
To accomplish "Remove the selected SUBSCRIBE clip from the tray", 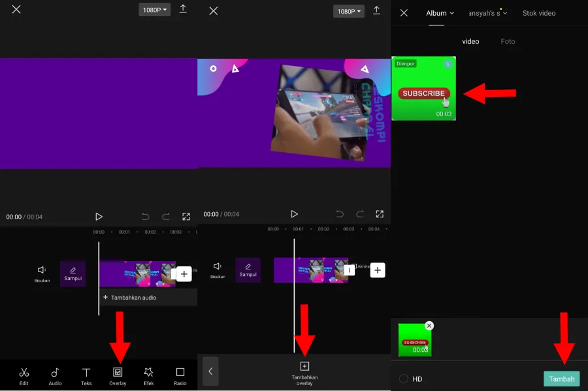I will click(429, 326).
